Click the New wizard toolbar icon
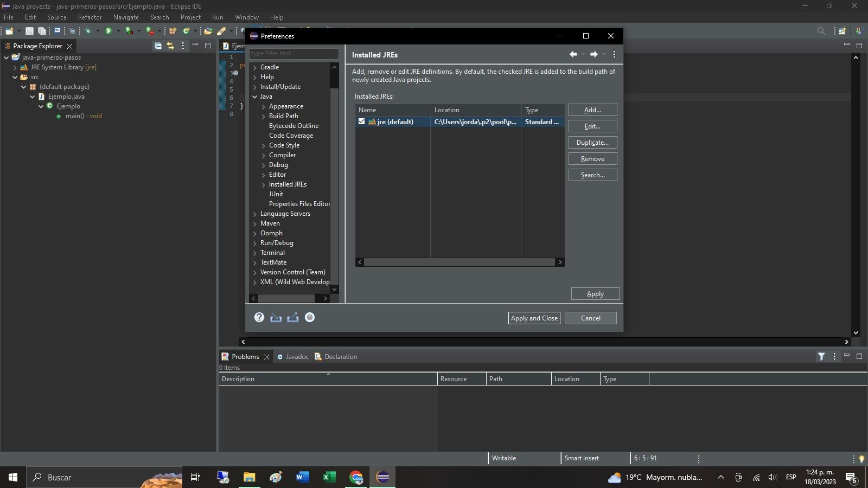The height and width of the screenshot is (488, 868). pos(9,31)
